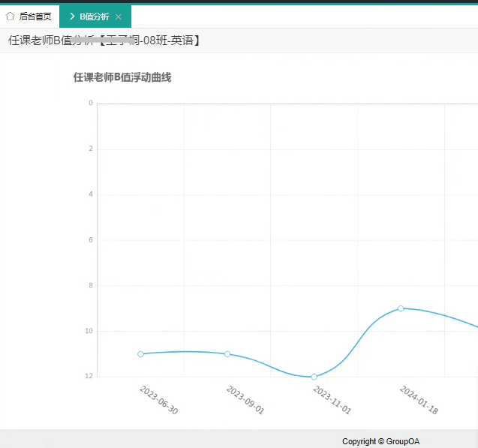
Task: Click the x-axis label 2023-06-30
Action: 158,400
